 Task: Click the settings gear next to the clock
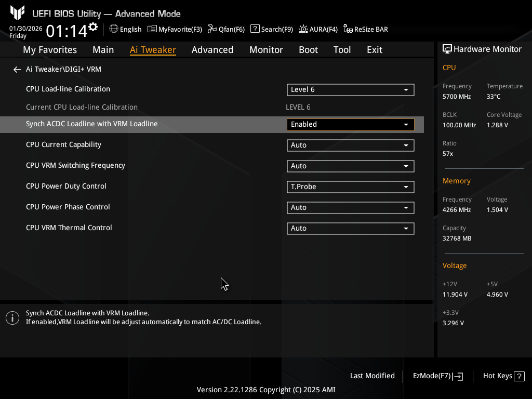tap(93, 26)
